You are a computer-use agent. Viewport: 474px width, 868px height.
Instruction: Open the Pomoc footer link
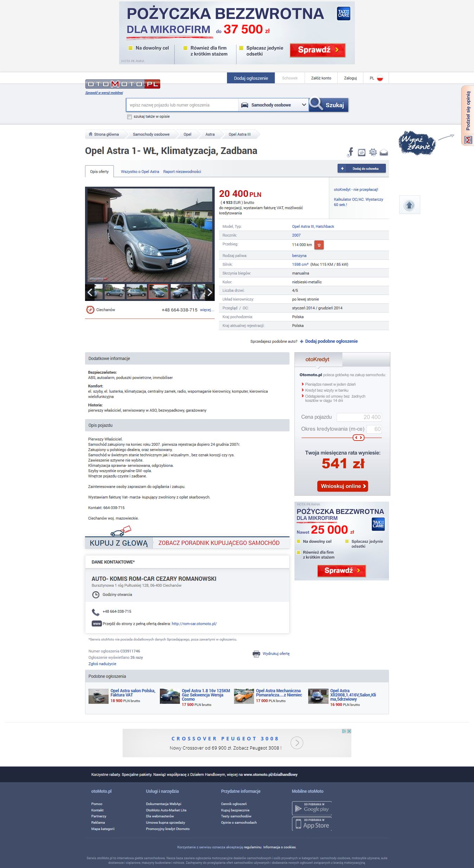tap(97, 804)
